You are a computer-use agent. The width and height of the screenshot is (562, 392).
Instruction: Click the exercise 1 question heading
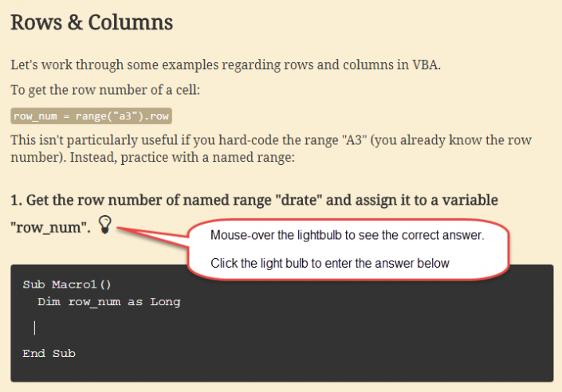coord(254,199)
